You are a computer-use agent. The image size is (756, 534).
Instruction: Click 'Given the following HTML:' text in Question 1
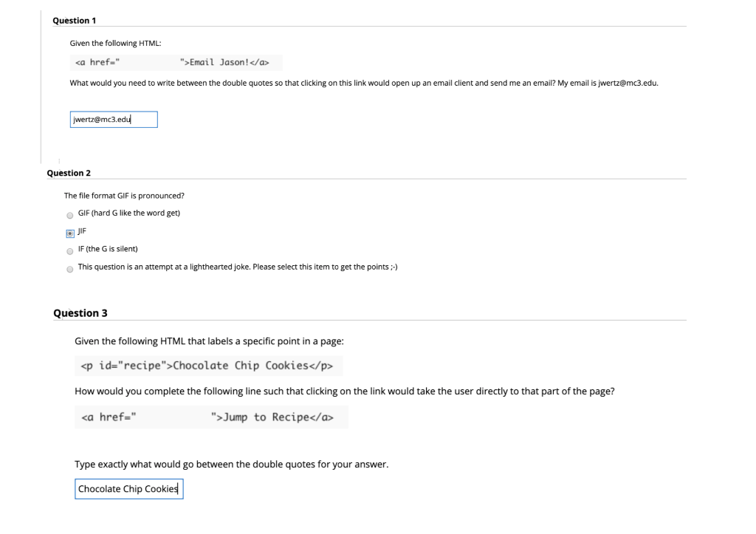coord(115,44)
